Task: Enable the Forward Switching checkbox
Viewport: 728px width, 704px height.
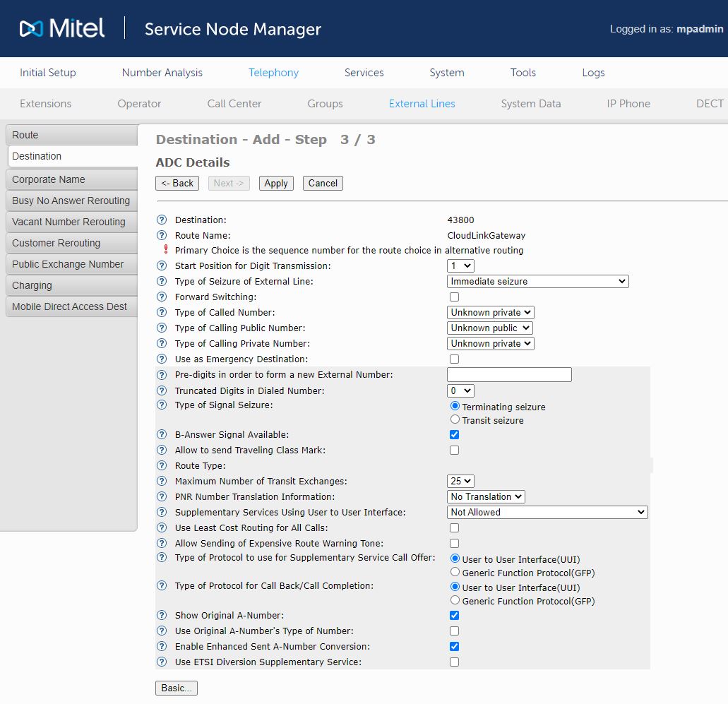Action: pos(454,297)
